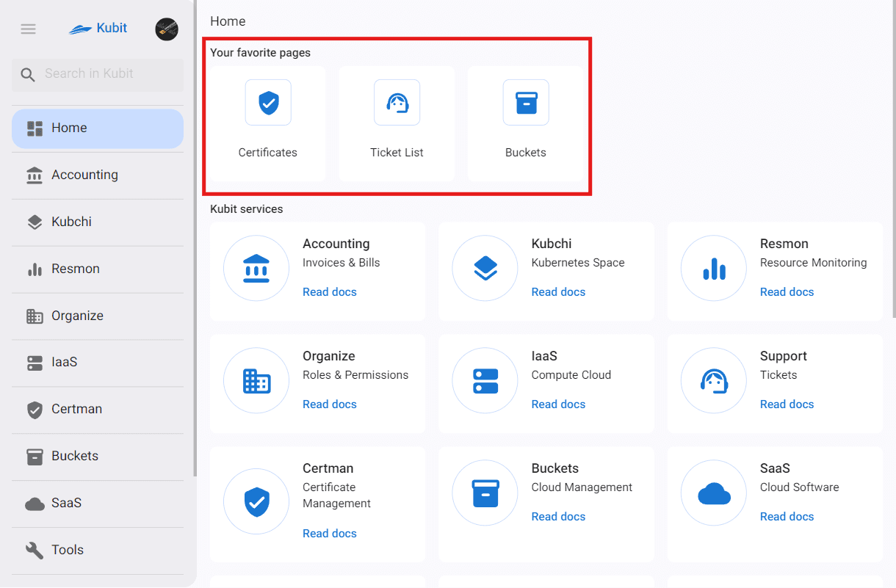896x588 pixels.
Task: Read docs for Buckets
Action: (x=558, y=517)
